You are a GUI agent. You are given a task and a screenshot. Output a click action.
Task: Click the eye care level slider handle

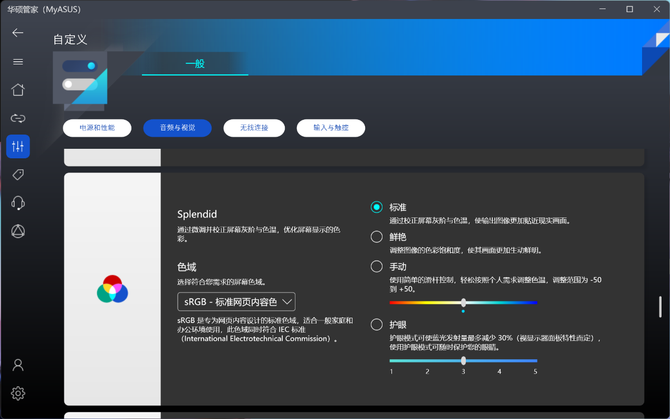tap(464, 361)
